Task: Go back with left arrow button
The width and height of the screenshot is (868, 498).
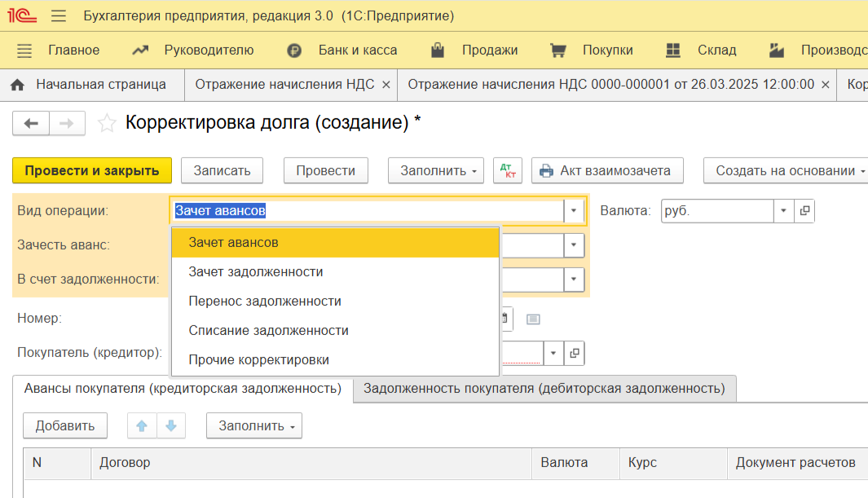Action: click(x=31, y=124)
